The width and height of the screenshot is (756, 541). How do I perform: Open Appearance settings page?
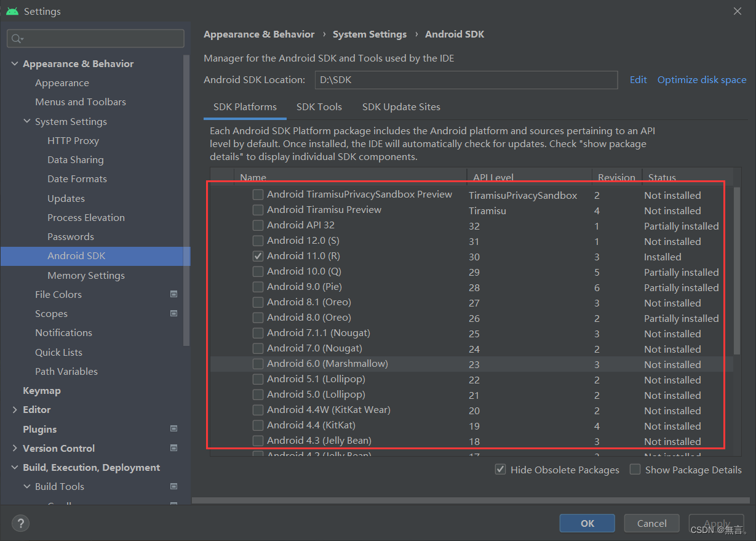click(62, 82)
